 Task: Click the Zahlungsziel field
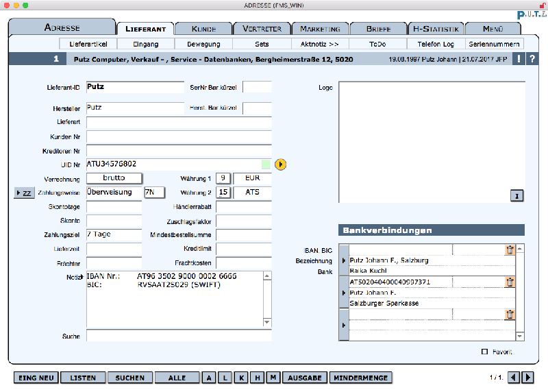[x=114, y=234]
